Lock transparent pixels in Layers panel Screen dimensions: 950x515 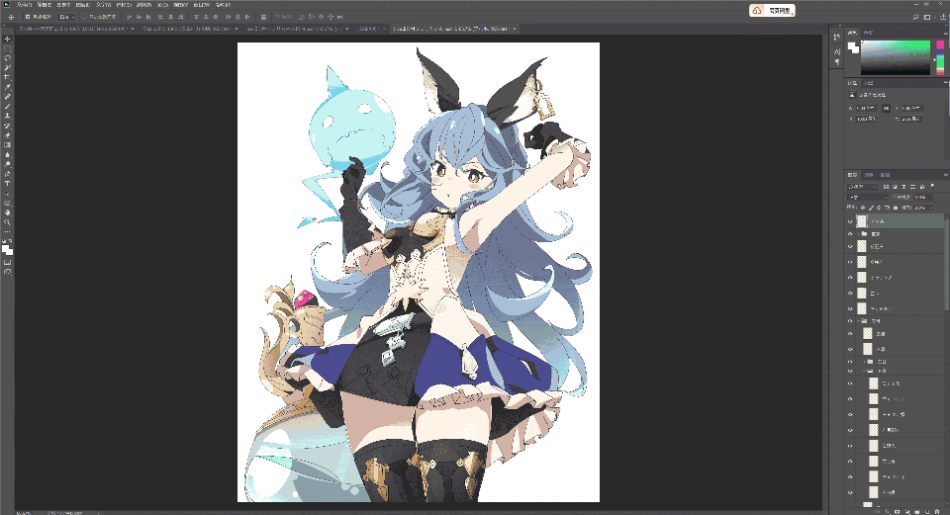tap(864, 208)
